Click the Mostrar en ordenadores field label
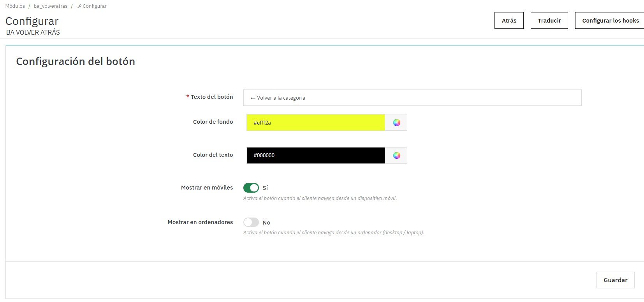644x302 pixels. tap(200, 222)
